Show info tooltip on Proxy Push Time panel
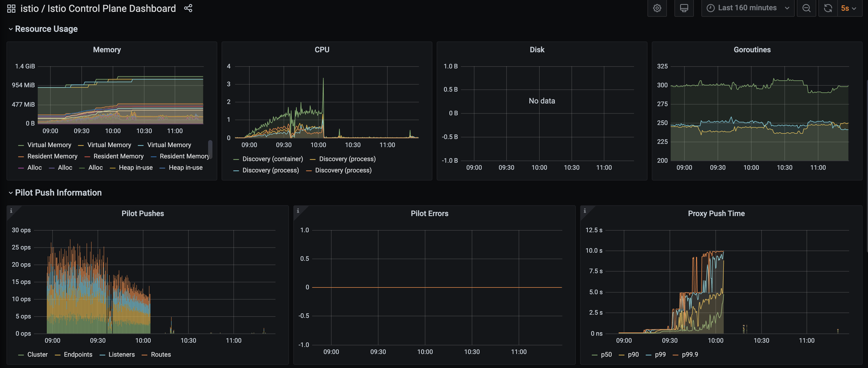868x368 pixels. 585,211
